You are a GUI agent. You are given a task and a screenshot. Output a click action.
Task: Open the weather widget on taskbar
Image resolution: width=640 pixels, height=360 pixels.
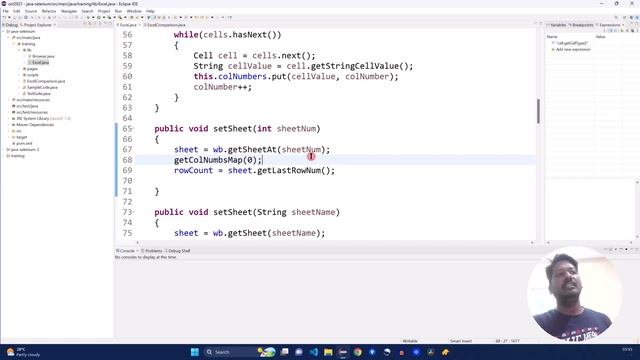23,352
